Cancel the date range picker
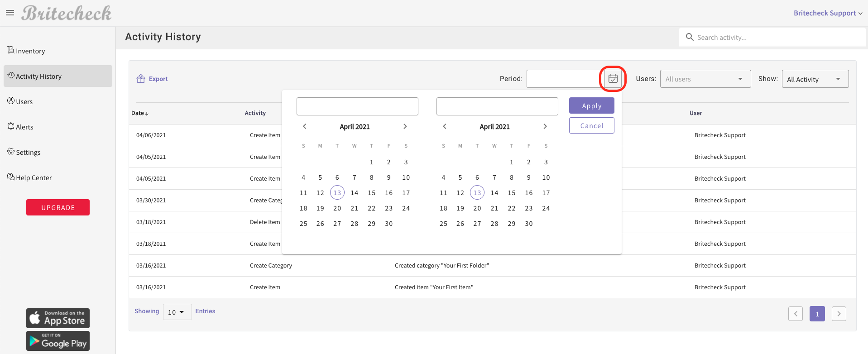Viewport: 868px width, 354px height. pyautogui.click(x=591, y=125)
